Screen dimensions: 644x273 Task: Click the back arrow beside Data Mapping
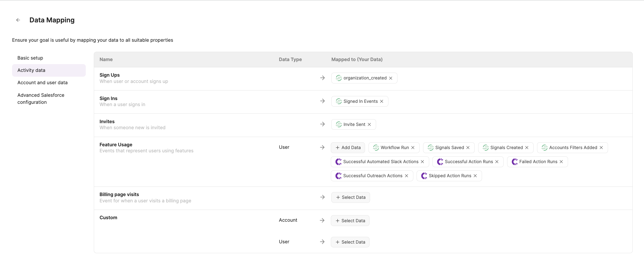[x=18, y=20]
